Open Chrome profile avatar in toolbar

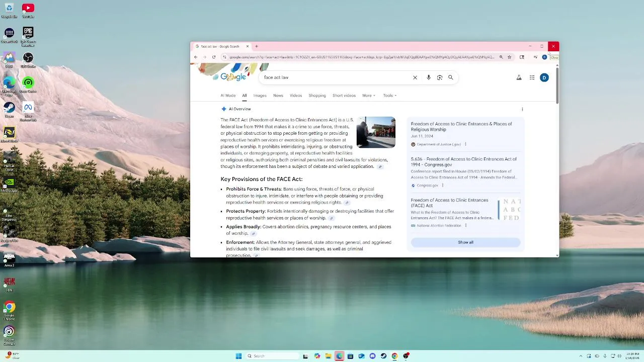point(544,57)
